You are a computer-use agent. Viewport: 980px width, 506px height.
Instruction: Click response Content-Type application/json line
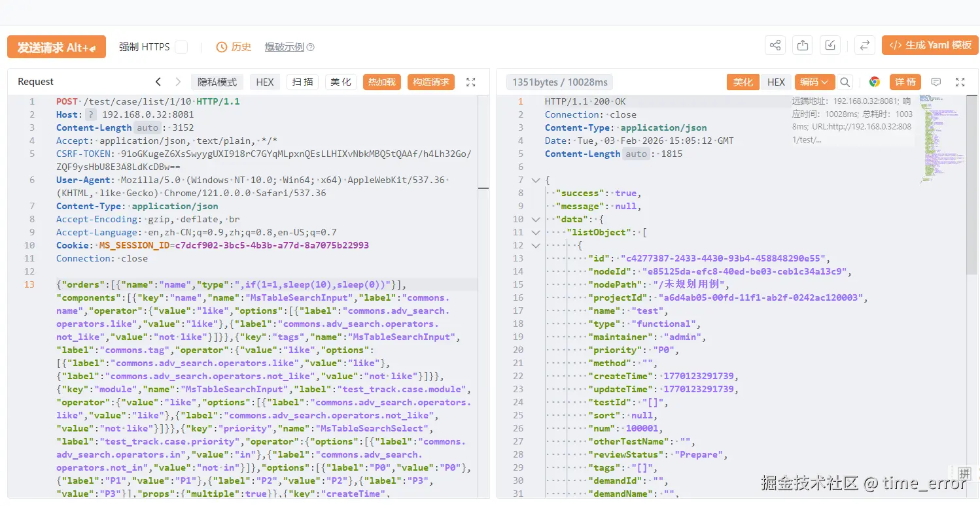pyautogui.click(x=626, y=127)
